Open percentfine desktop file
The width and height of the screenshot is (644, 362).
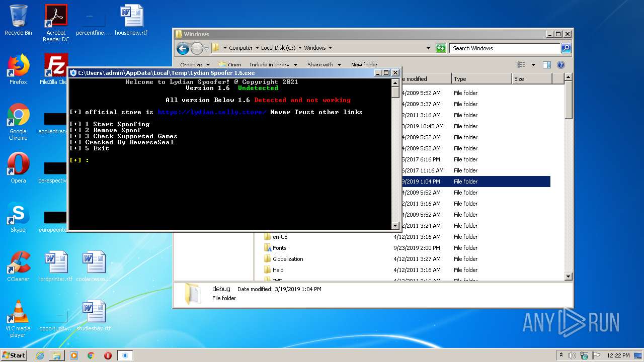tap(94, 23)
